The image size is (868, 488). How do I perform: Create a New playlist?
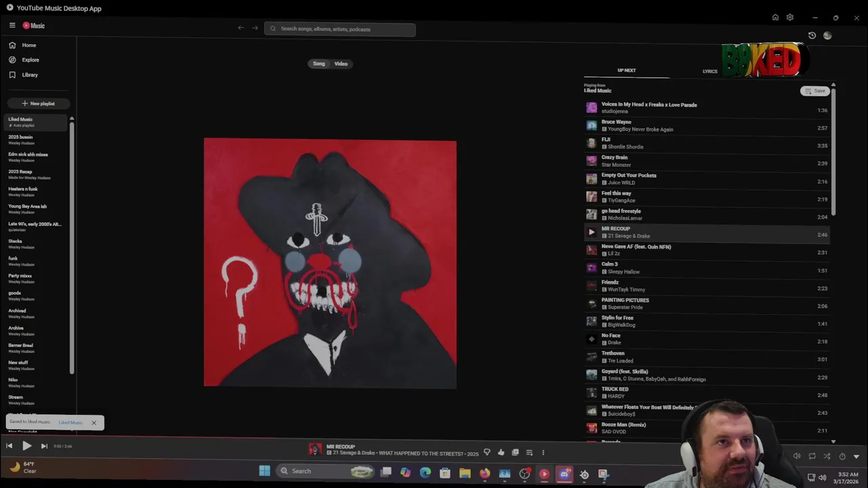click(x=39, y=104)
